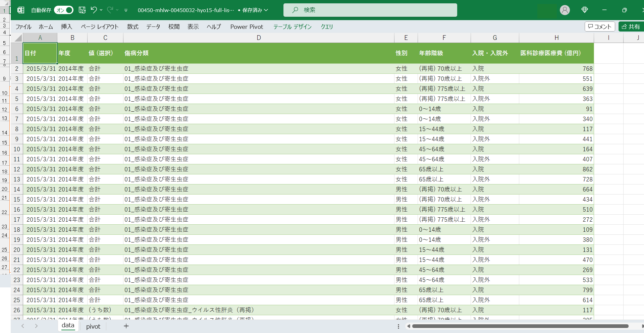Image resolution: width=644 pixels, height=333 pixels.
Task: Click the scroll-left arrow of horizontal scrollbar
Action: tap(409, 326)
